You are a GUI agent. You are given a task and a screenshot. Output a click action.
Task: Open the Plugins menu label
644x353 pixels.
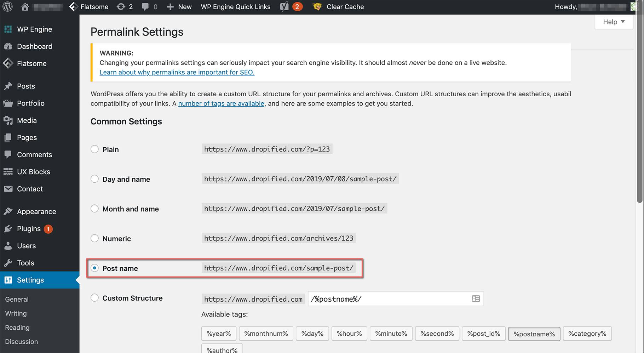29,229
